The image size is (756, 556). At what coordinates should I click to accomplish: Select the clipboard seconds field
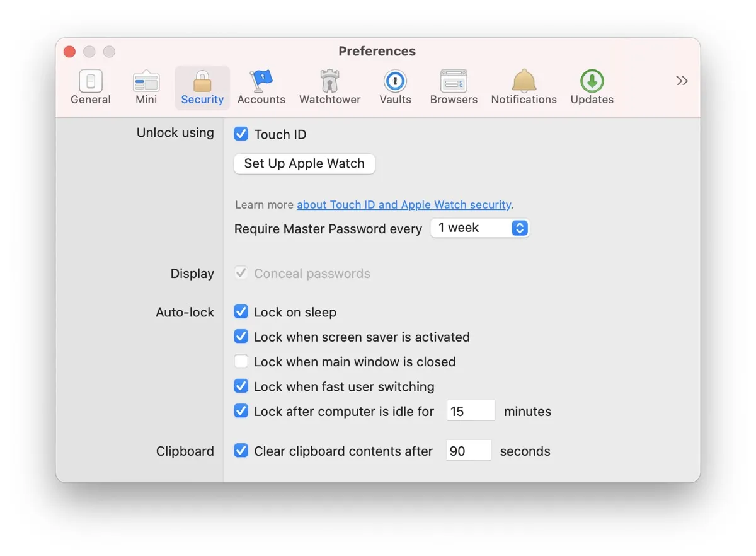point(468,450)
